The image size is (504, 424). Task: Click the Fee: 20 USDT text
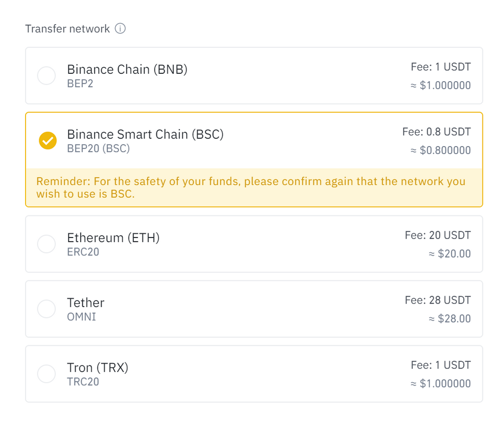coord(438,235)
